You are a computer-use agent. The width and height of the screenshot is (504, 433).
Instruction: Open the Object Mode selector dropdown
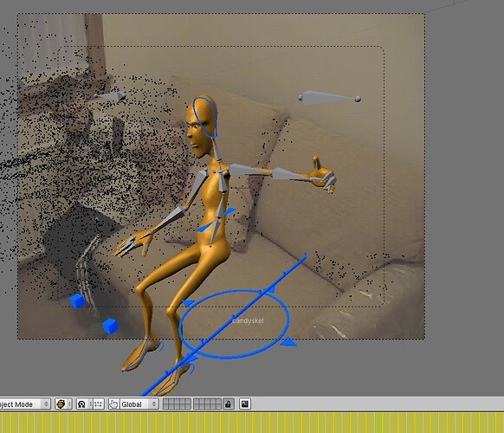tap(25, 404)
